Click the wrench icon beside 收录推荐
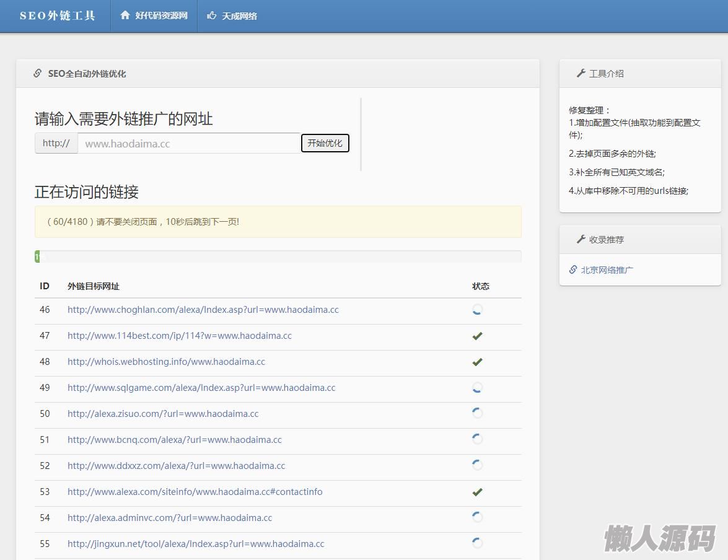This screenshot has width=728, height=560. [581, 240]
